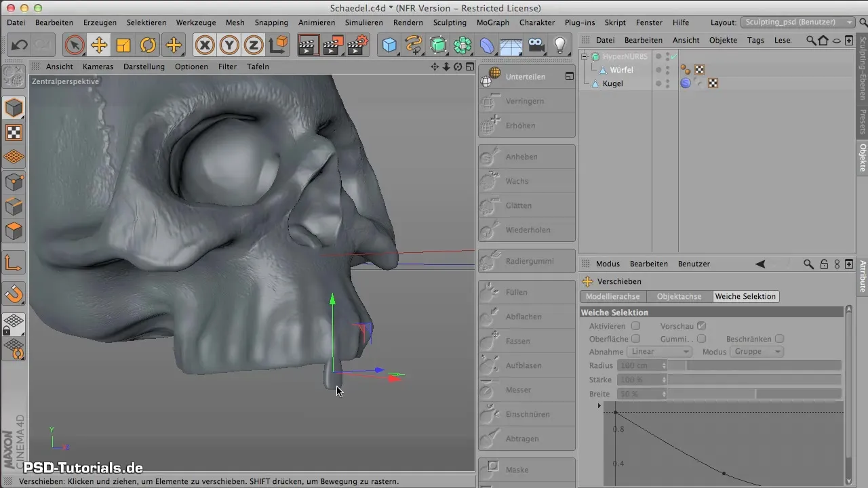Enable Texture mode in the left palette
The height and width of the screenshot is (488, 868).
(x=14, y=133)
